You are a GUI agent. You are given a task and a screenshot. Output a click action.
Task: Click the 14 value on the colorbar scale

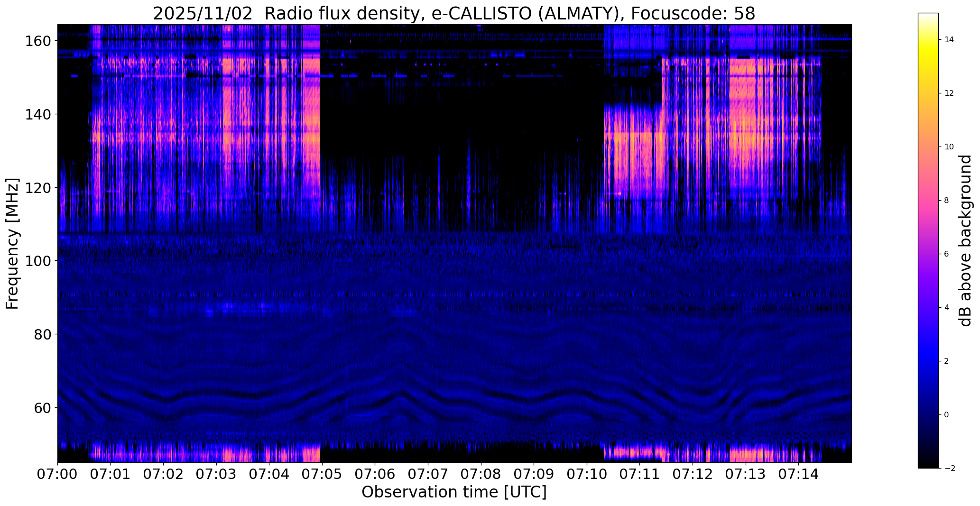pyautogui.click(x=949, y=40)
